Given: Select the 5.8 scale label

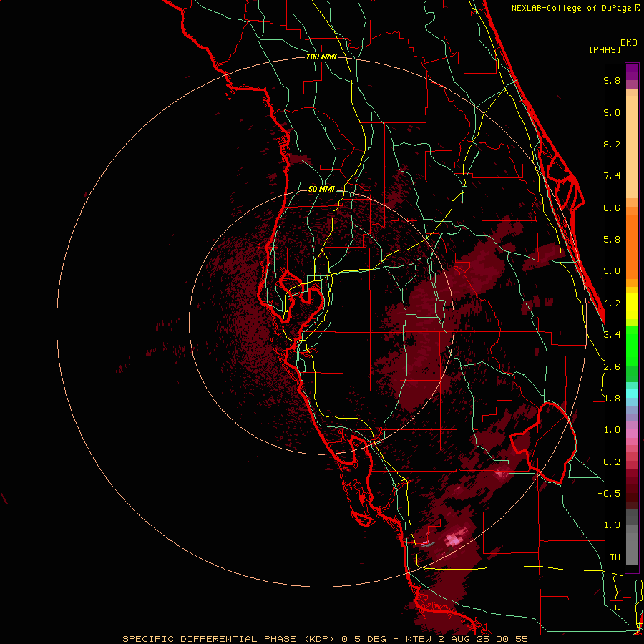Looking at the screenshot, I should click(x=612, y=240).
